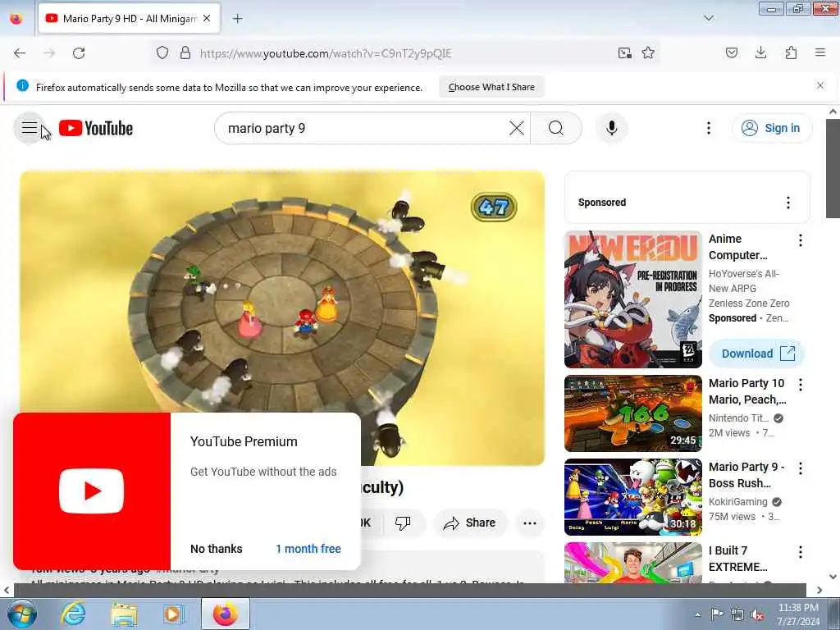
Task: Open the Nintendo Tit... channel name
Action: click(738, 418)
